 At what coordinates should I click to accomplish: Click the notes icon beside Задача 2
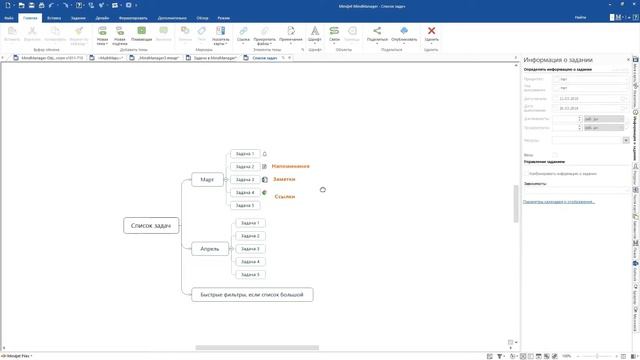(264, 167)
